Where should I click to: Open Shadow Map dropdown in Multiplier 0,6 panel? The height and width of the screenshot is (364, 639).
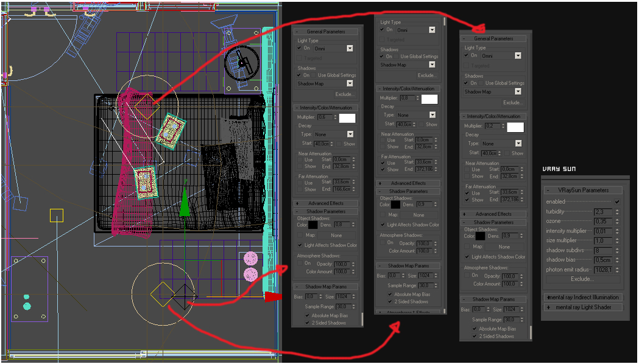(x=350, y=83)
